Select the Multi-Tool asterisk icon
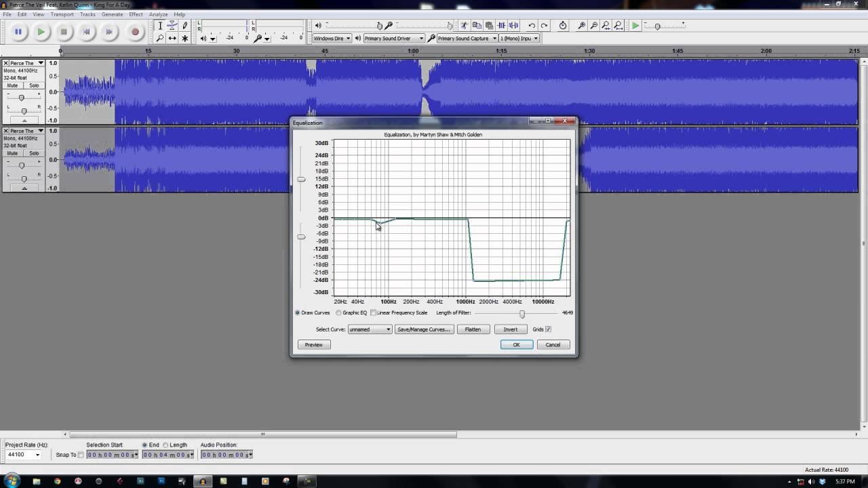This screenshot has height=488, width=868. pyautogui.click(x=184, y=39)
